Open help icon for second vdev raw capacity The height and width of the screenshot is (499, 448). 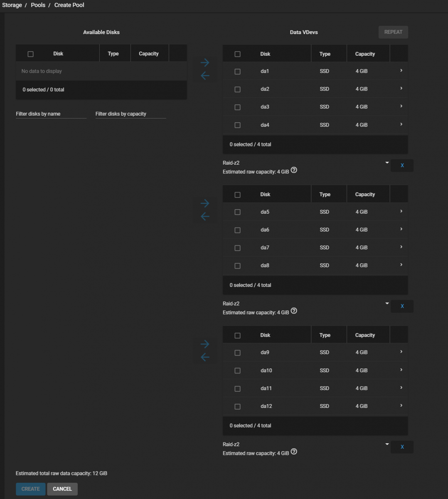pyautogui.click(x=294, y=311)
